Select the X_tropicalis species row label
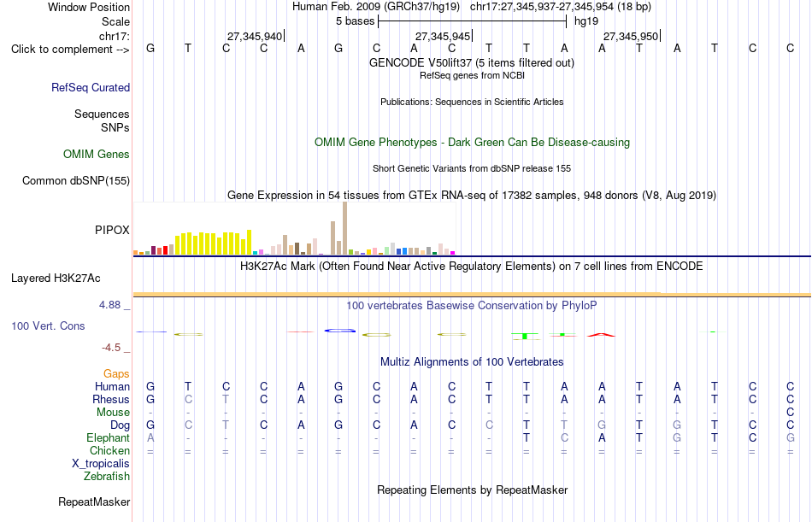This screenshot has width=812, height=522. 101,464
